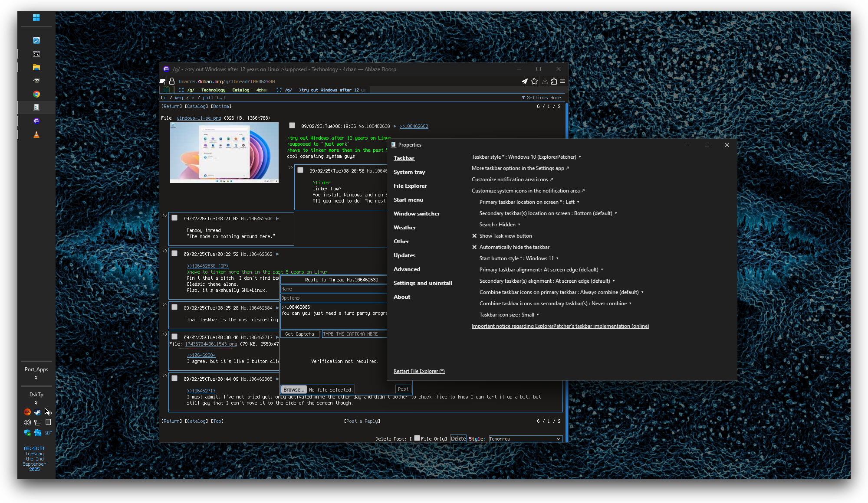Tick the checkbox for post No.106462640
The width and height of the screenshot is (868, 503).
pos(174,218)
